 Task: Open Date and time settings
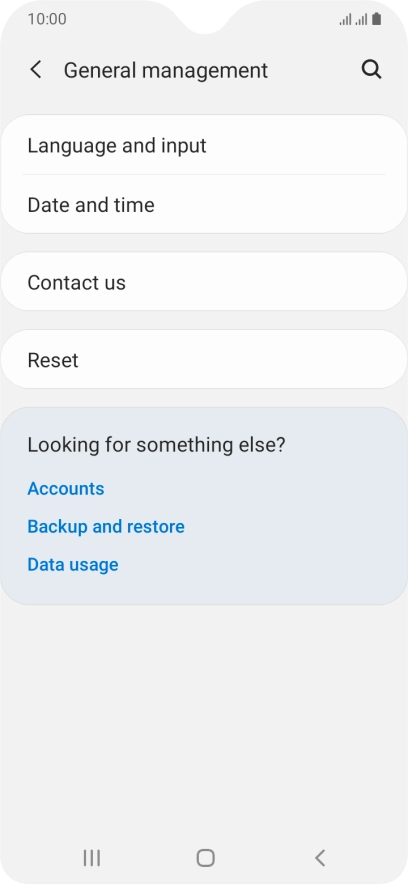204,204
